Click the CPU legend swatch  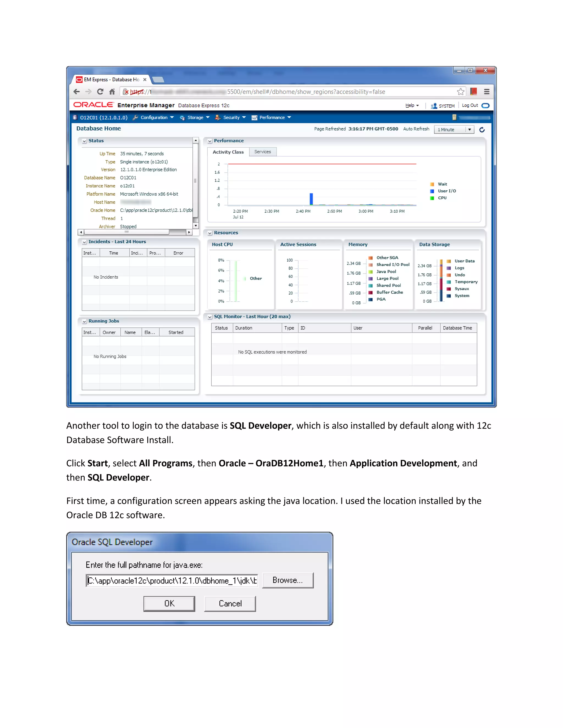[432, 198]
